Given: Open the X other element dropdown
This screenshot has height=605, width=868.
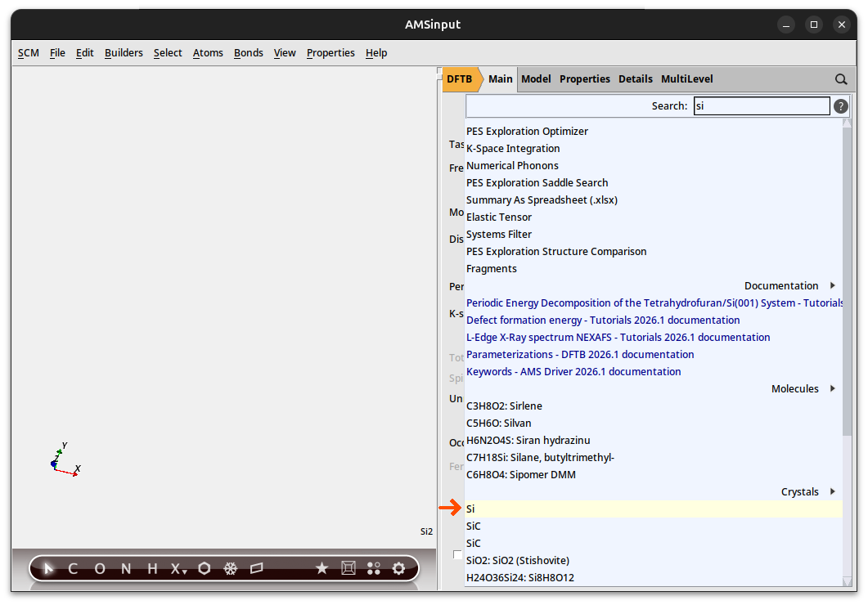Looking at the screenshot, I should 178,569.
